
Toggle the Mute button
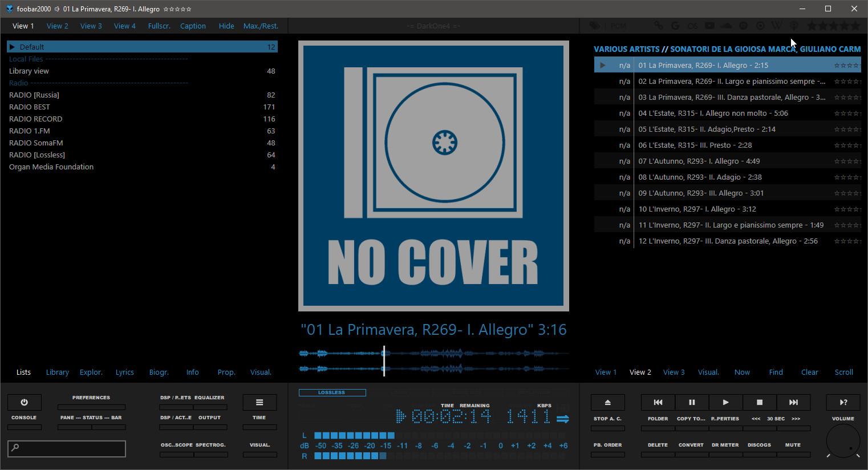click(x=793, y=454)
